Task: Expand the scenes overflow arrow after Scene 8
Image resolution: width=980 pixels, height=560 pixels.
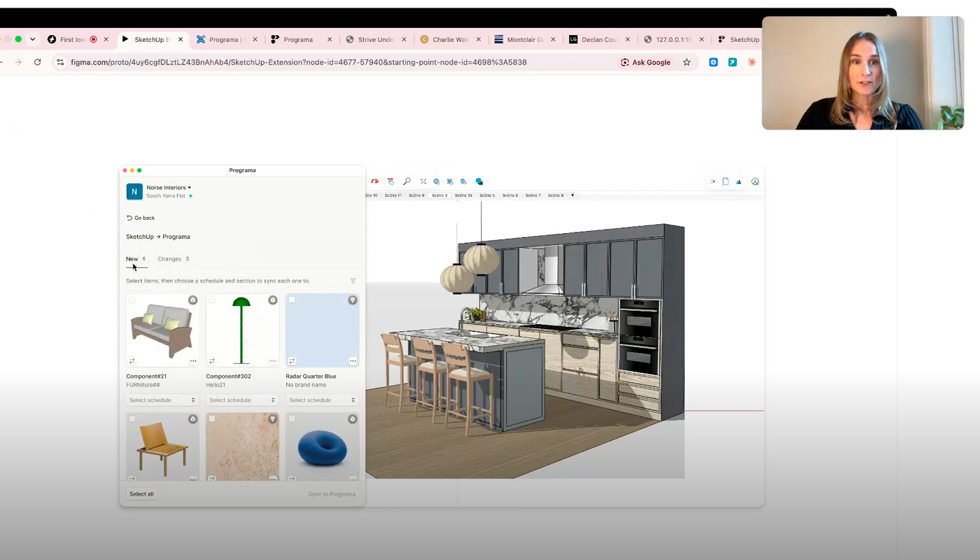Action: click(x=573, y=195)
